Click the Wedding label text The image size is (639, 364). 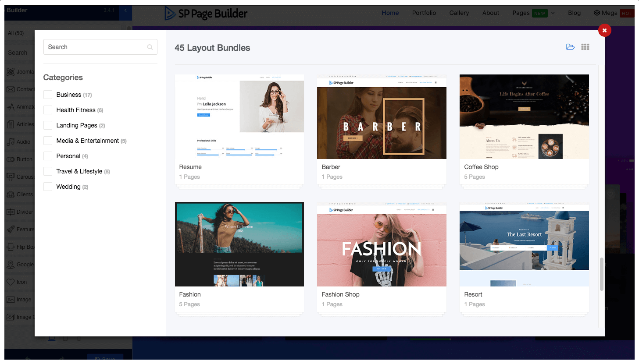[x=68, y=187]
